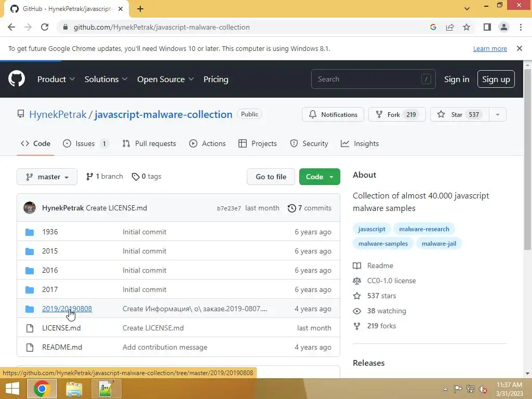Image resolution: width=532 pixels, height=399 pixels.
Task: Open Chrome three-dot menu
Action: [x=521, y=27]
